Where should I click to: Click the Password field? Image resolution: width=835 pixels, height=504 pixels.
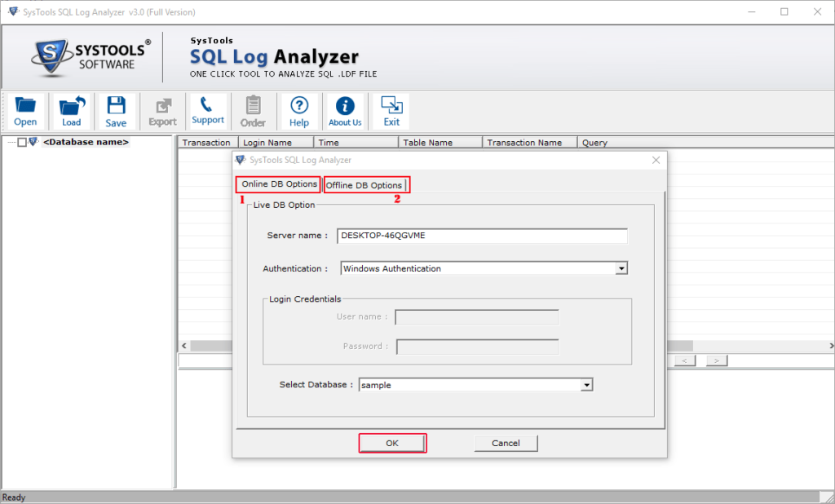click(478, 347)
